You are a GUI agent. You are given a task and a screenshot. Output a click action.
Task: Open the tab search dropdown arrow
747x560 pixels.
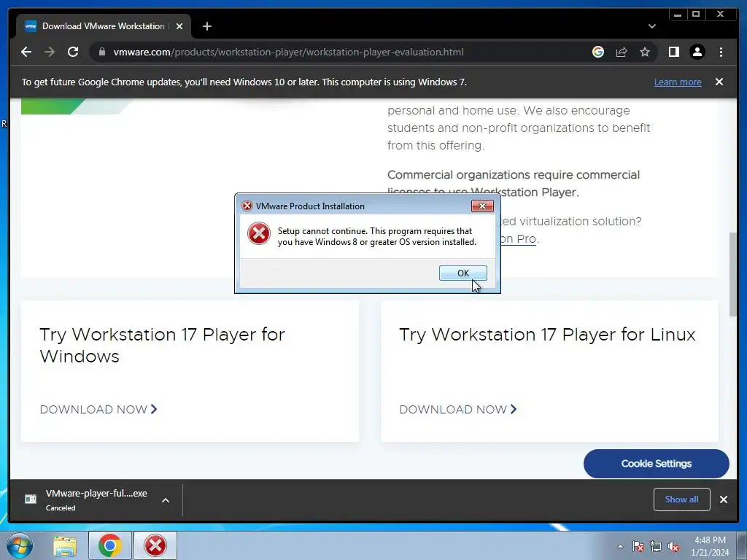click(x=651, y=26)
